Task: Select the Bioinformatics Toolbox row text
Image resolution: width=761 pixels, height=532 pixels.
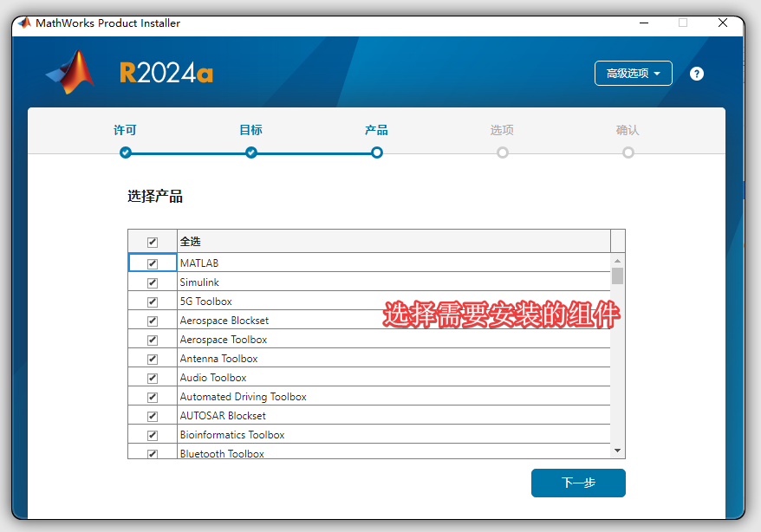Action: pos(232,434)
